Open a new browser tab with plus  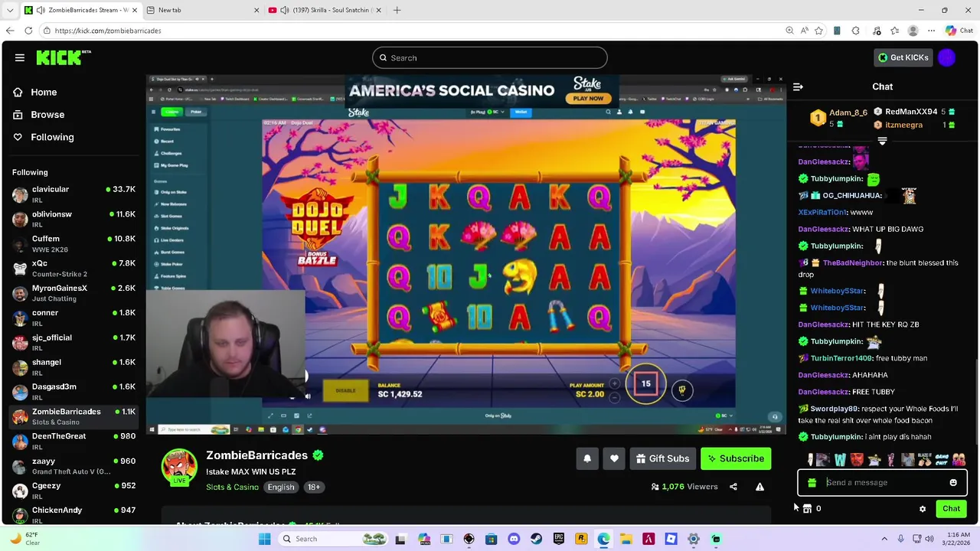point(397,10)
